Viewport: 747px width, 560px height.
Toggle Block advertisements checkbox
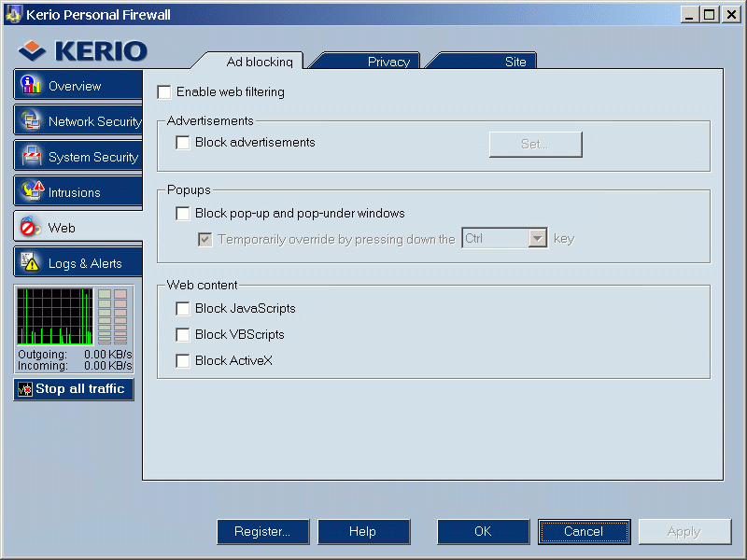(x=183, y=143)
